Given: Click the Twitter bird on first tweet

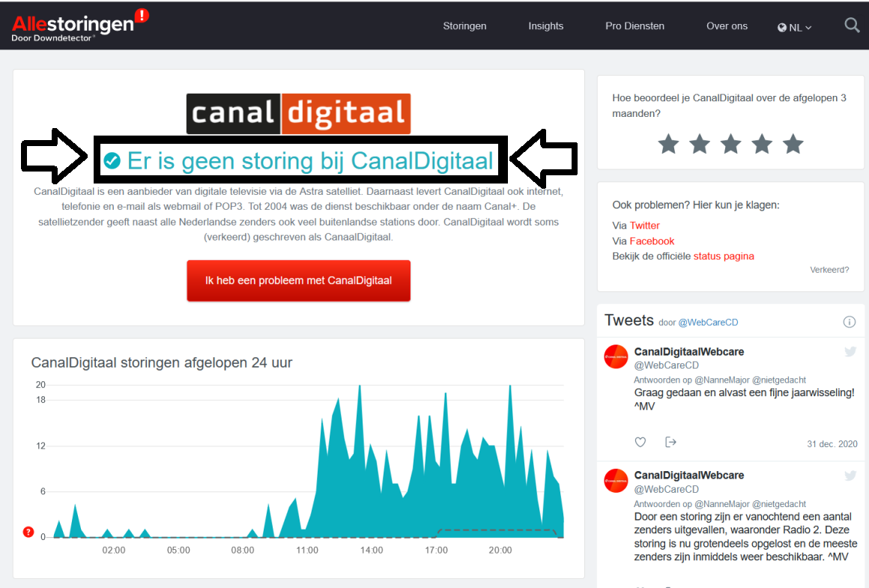Looking at the screenshot, I should 850,351.
